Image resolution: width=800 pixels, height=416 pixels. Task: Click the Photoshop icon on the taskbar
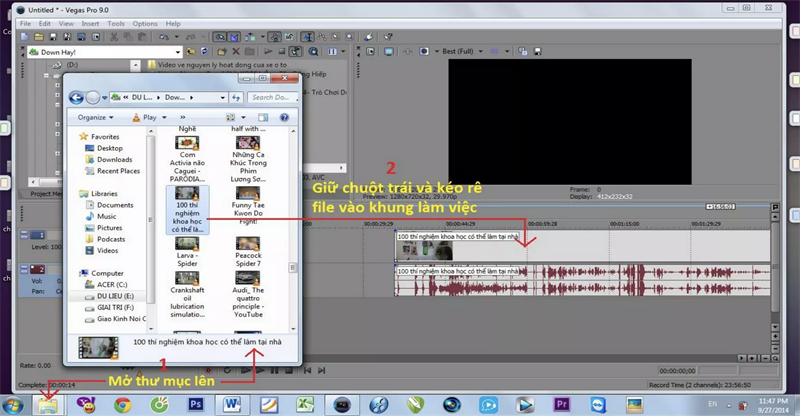(x=195, y=405)
